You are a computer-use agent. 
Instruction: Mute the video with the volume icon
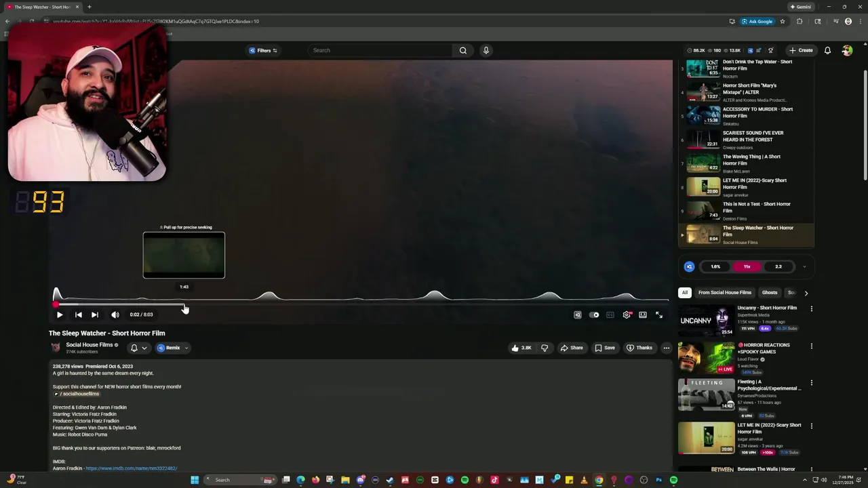point(115,314)
